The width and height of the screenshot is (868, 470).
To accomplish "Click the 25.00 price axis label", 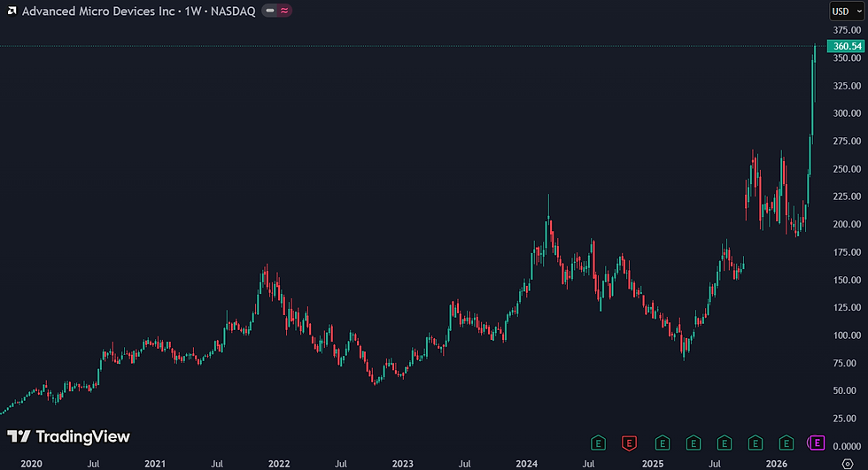I will click(847, 418).
